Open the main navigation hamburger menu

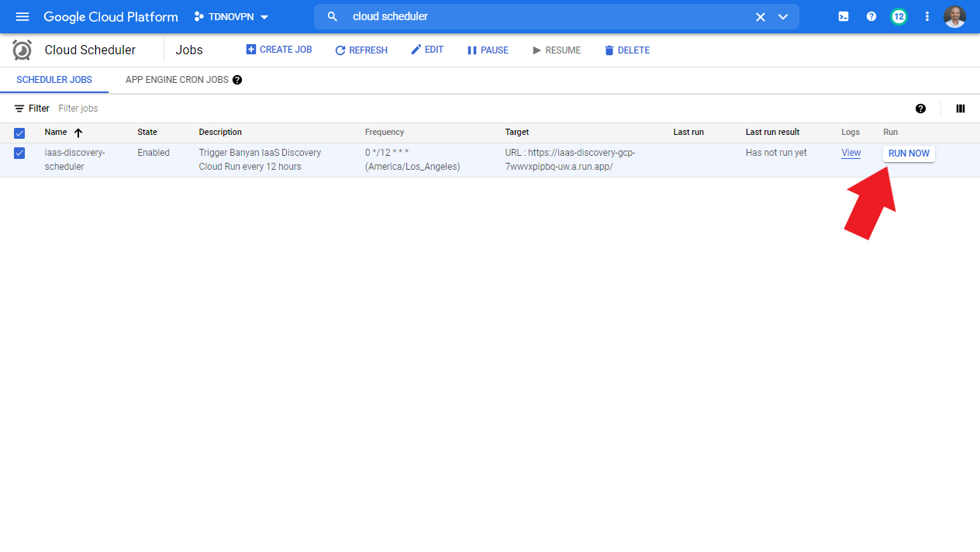click(x=22, y=16)
